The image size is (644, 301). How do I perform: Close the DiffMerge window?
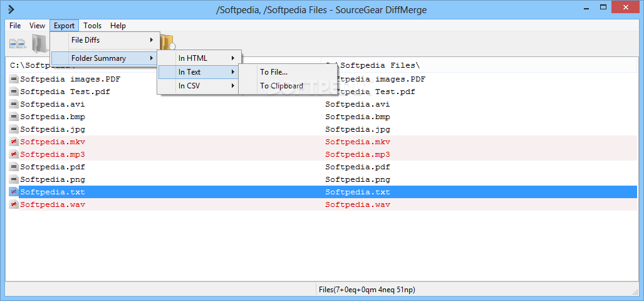click(625, 7)
